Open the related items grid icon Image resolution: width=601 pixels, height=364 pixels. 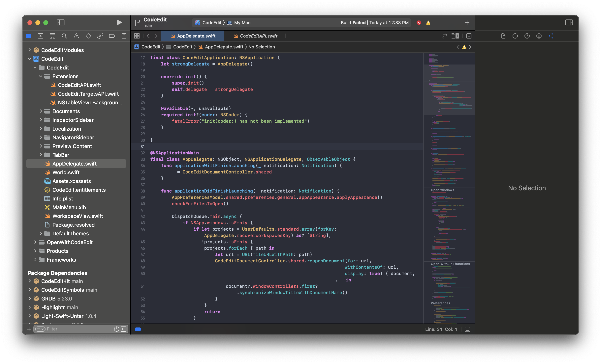point(137,36)
